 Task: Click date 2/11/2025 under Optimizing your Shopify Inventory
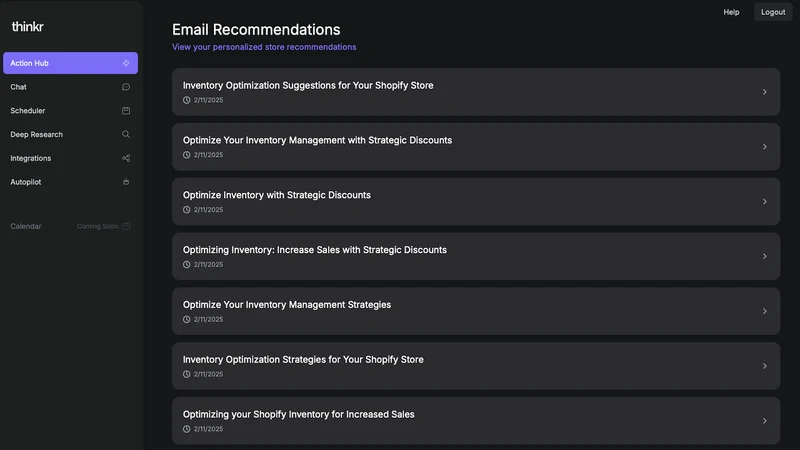[208, 429]
